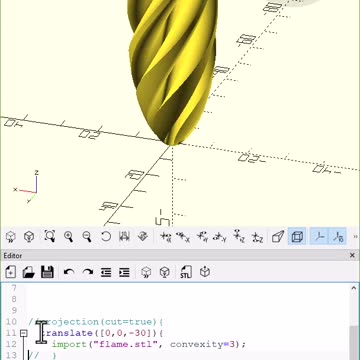Switch to the Diagonal view icon
Viewport: 360px width, 360px height.
(143, 237)
